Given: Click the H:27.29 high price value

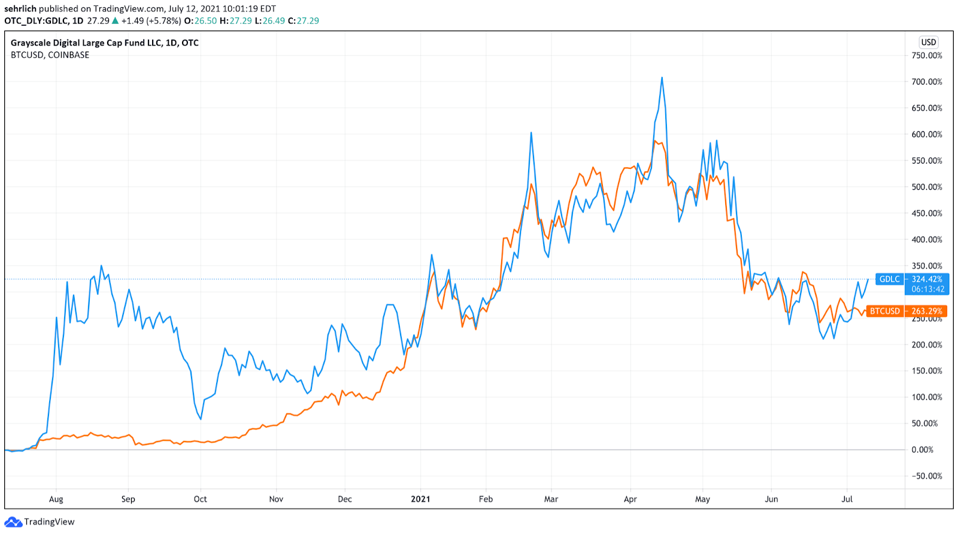Looking at the screenshot, I should pyautogui.click(x=236, y=21).
